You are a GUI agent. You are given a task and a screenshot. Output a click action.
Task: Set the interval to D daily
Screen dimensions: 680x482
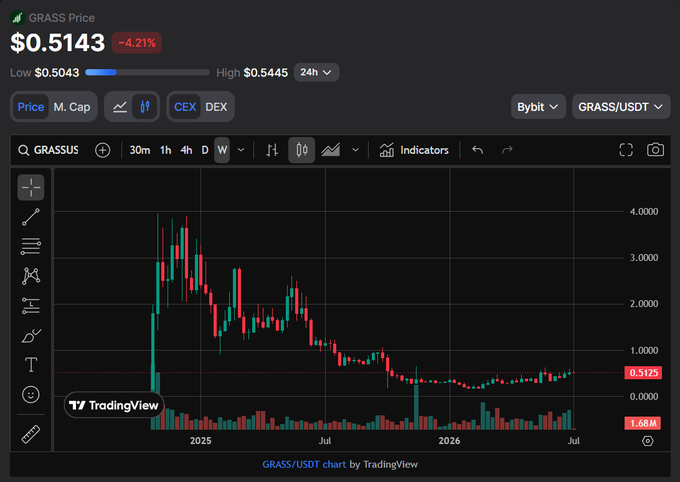tap(205, 150)
